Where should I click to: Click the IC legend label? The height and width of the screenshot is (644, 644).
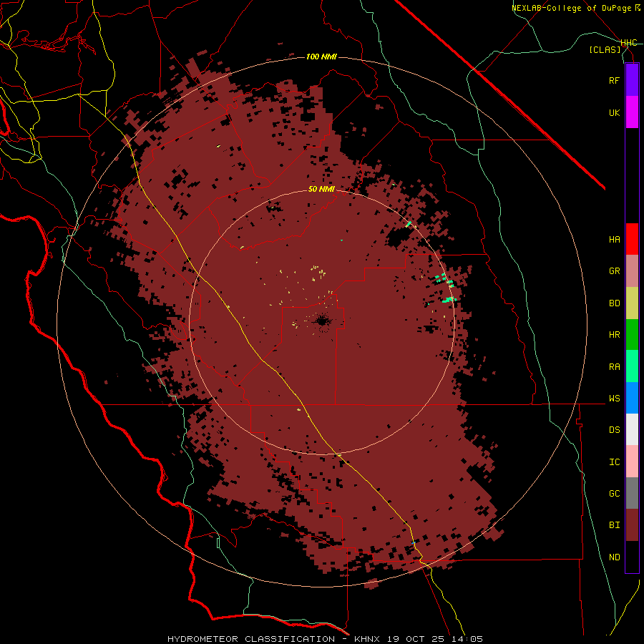pos(614,462)
